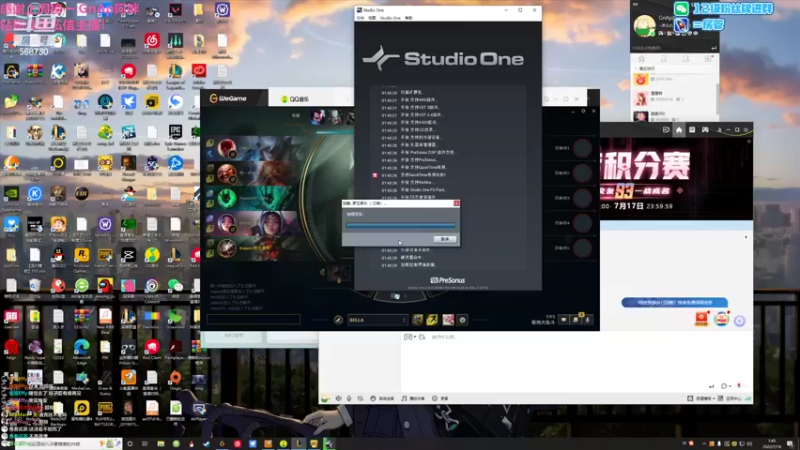This screenshot has height=450, width=800.
Task: Select the first summoner spell slot
Action: click(x=417, y=320)
